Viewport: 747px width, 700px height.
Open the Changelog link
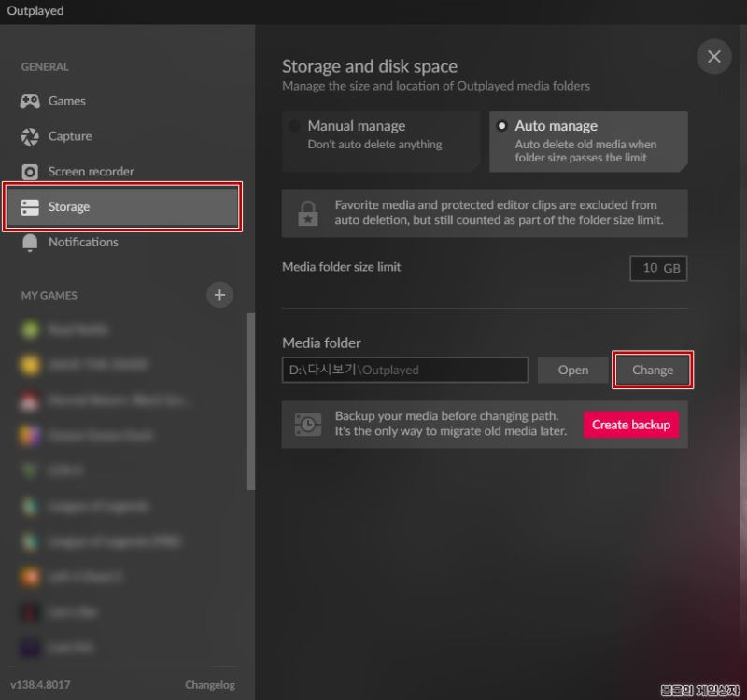point(210,685)
